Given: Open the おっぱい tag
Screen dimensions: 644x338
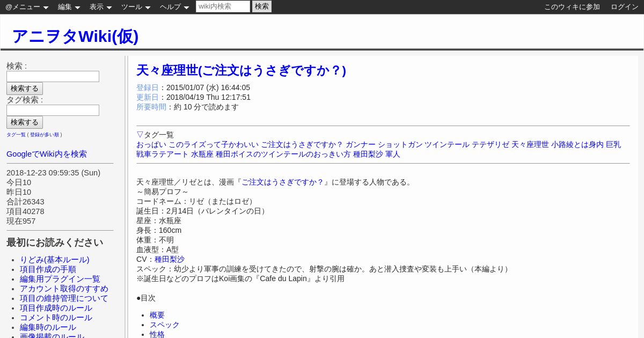Looking at the screenshot, I should click(x=151, y=144).
